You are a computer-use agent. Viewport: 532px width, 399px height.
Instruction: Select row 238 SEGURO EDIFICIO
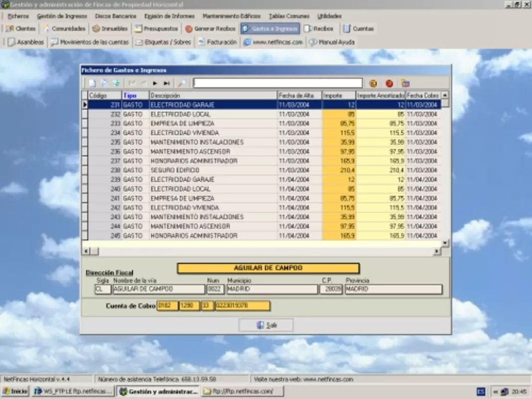point(264,170)
